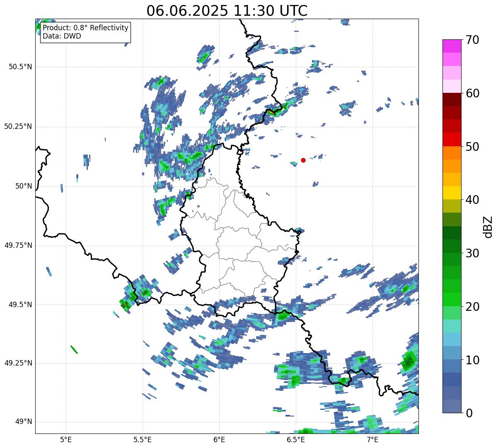498x448 pixels.
Task: Click the yellow colorbar segment above 40
Action: point(452,193)
